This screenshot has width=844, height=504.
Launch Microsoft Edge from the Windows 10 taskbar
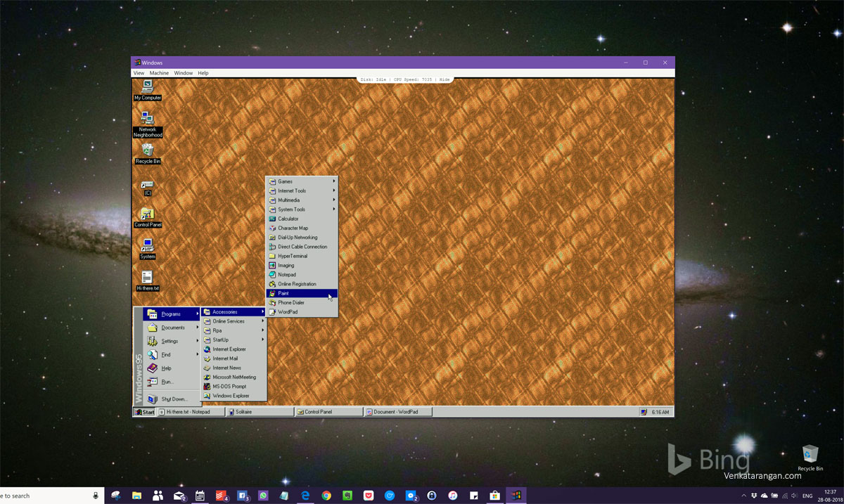tap(305, 496)
